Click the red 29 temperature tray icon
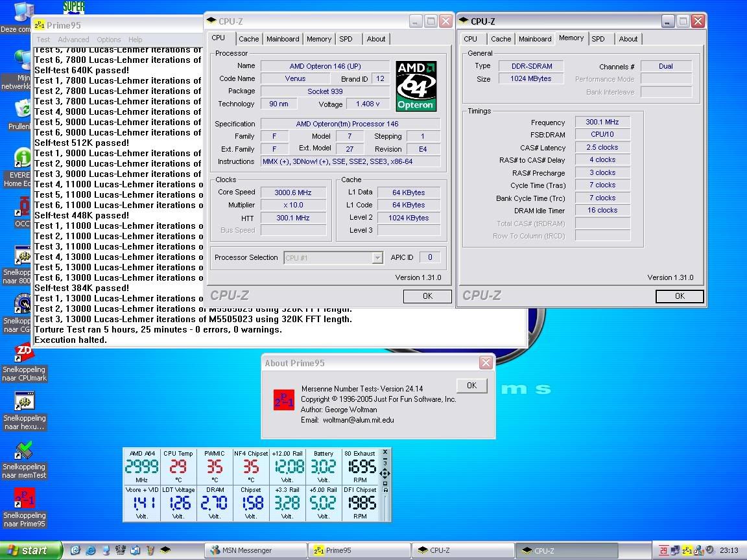Viewport: 747px width, 560px height. coord(663,550)
